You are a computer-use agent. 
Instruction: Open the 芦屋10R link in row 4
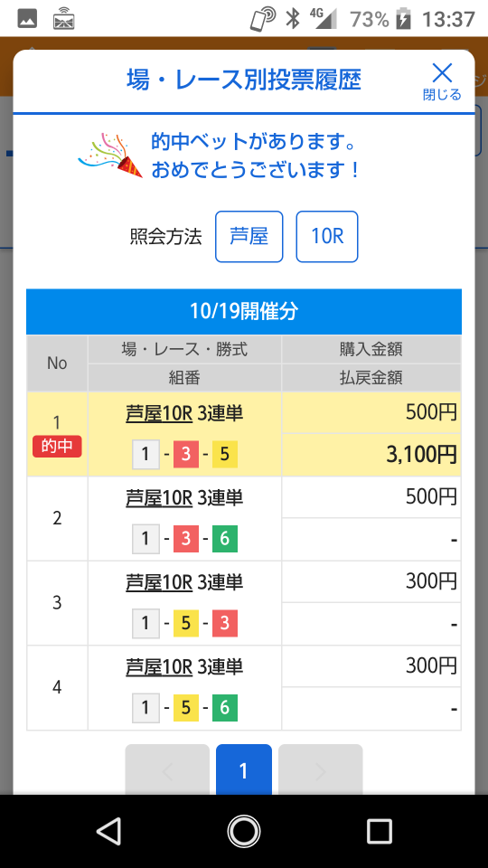coord(159,665)
